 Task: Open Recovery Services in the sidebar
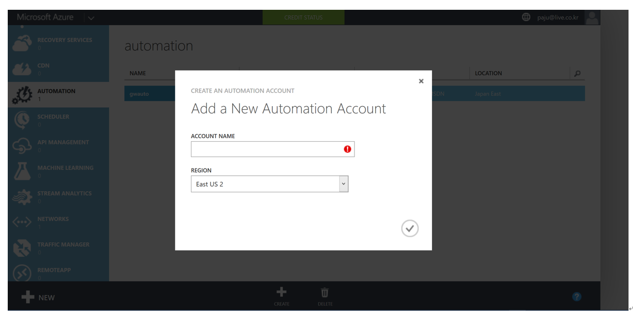(x=58, y=43)
